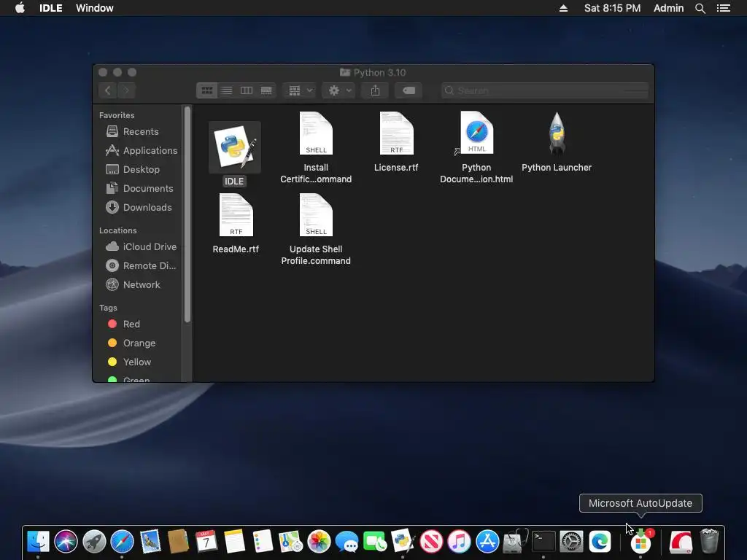Focus the Finder Search field
The image size is (747, 560).
pyautogui.click(x=544, y=90)
